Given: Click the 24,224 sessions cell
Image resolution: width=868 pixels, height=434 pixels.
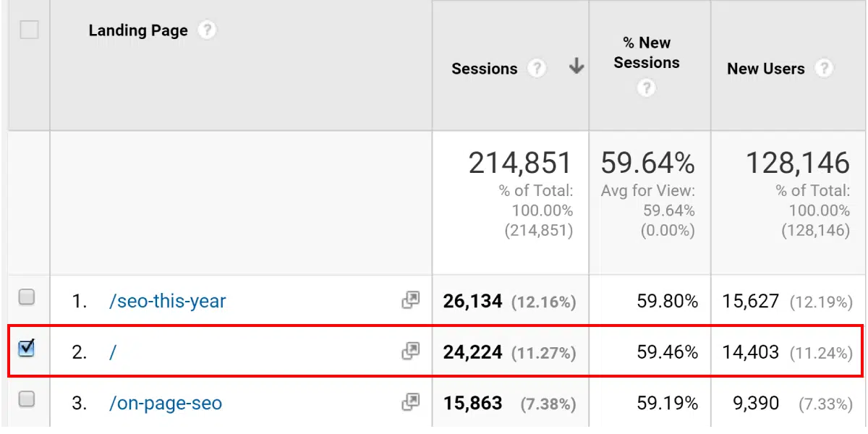Looking at the screenshot, I should click(x=472, y=352).
